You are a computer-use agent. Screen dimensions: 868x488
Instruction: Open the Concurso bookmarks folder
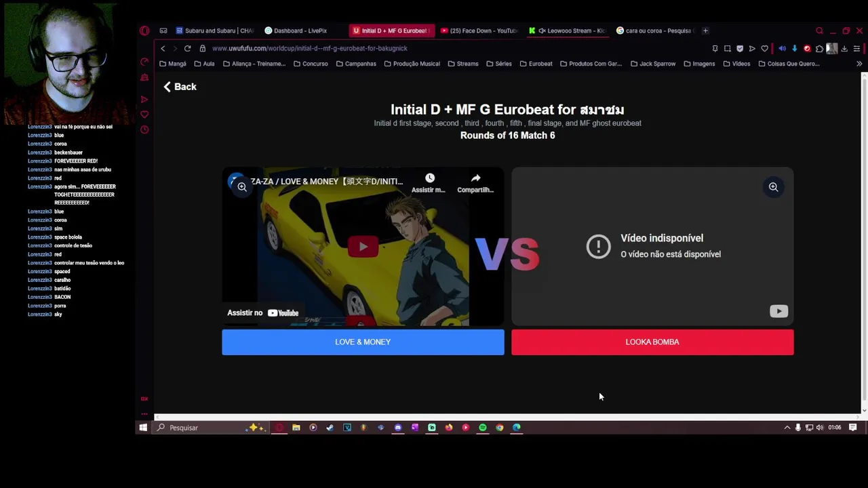[x=311, y=64]
